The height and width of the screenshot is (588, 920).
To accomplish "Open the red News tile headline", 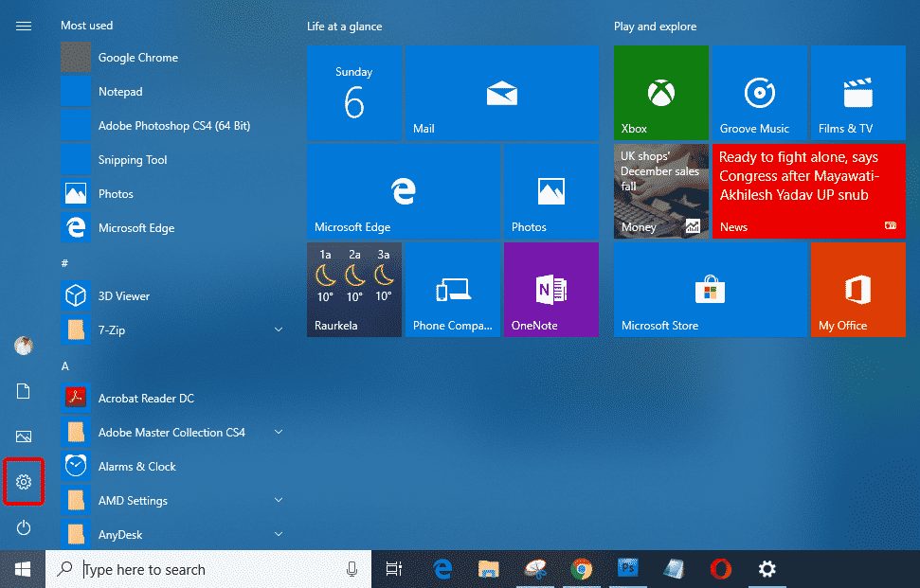I will point(809,191).
